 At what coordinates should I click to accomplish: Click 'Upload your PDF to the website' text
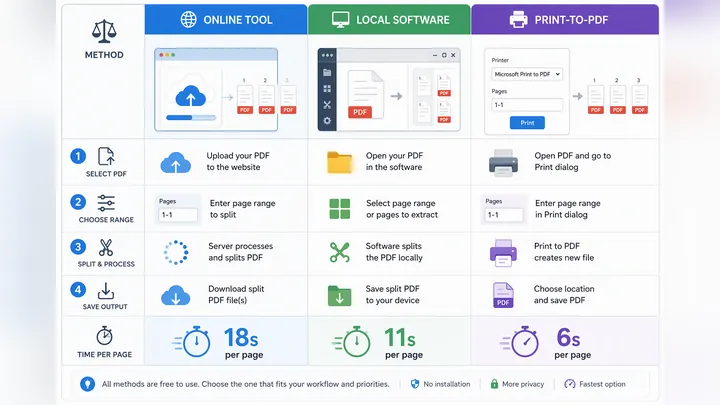(238, 161)
